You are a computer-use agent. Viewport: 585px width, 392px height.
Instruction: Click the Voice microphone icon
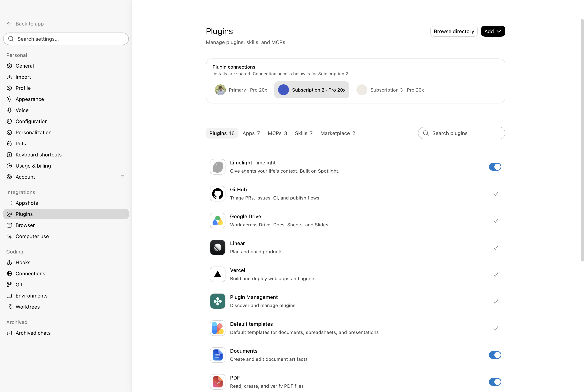9,110
